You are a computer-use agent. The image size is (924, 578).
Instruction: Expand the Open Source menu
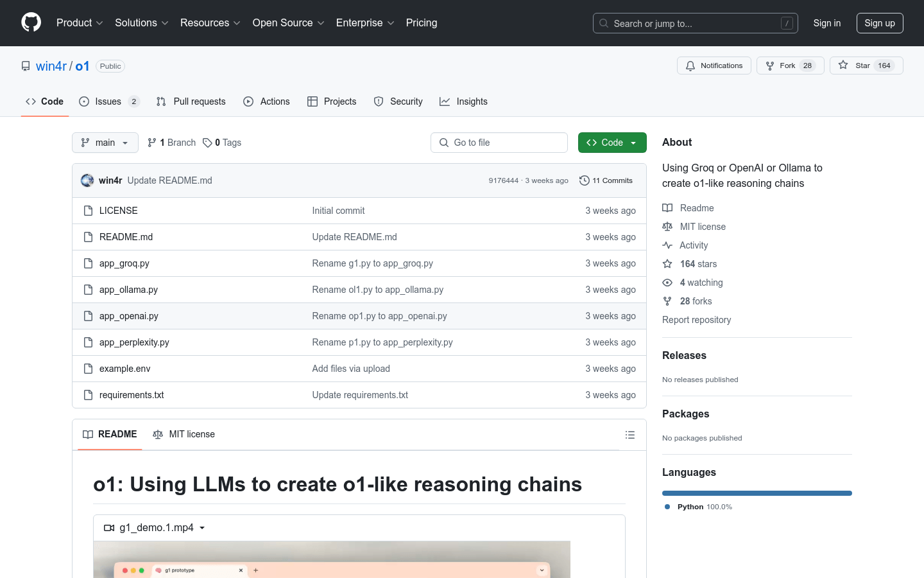pyautogui.click(x=289, y=23)
